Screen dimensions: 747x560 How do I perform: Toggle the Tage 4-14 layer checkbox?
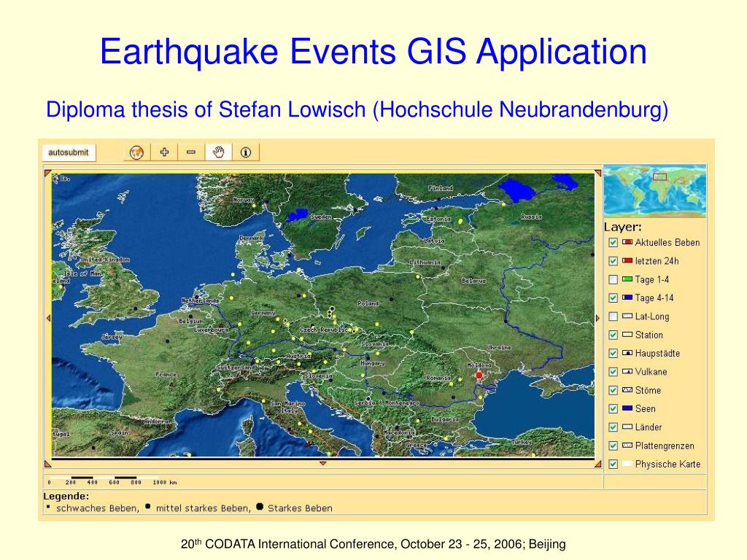(x=613, y=298)
